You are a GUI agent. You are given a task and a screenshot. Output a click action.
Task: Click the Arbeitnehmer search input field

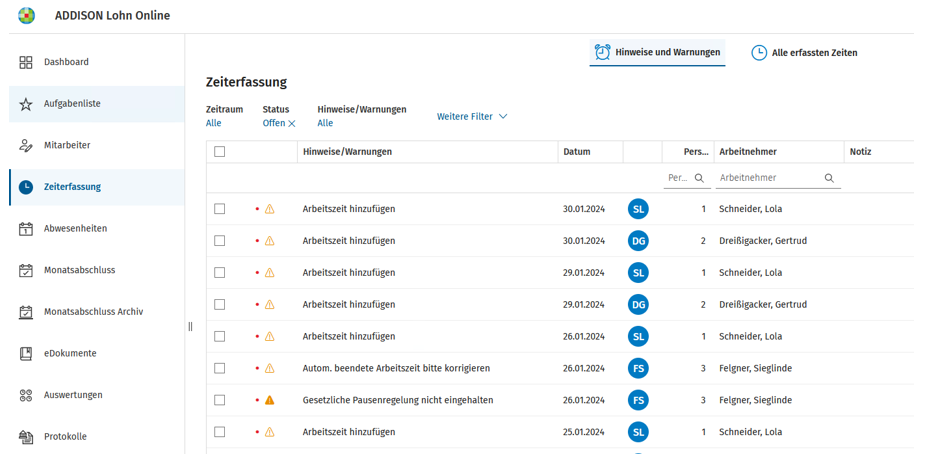(778, 178)
